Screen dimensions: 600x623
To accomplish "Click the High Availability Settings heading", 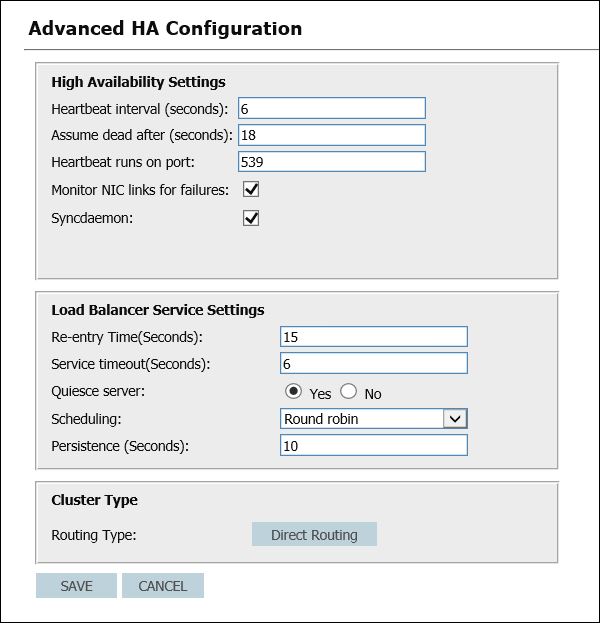I will pyautogui.click(x=138, y=82).
